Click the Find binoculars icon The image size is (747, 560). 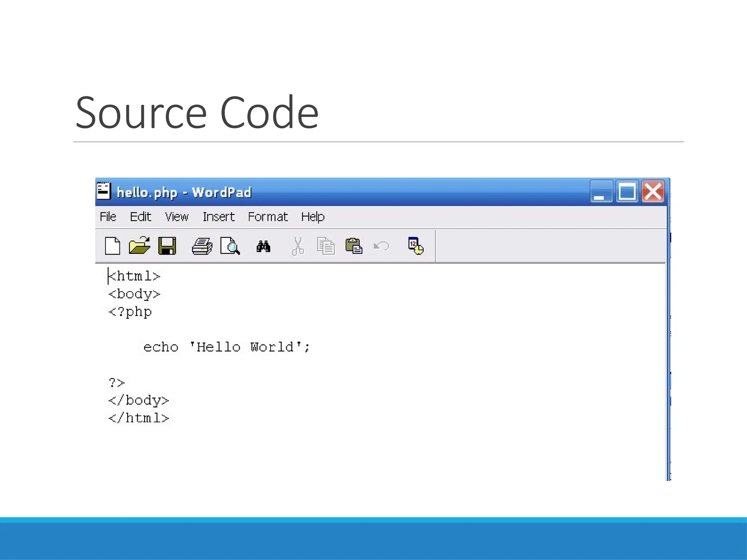click(x=263, y=246)
